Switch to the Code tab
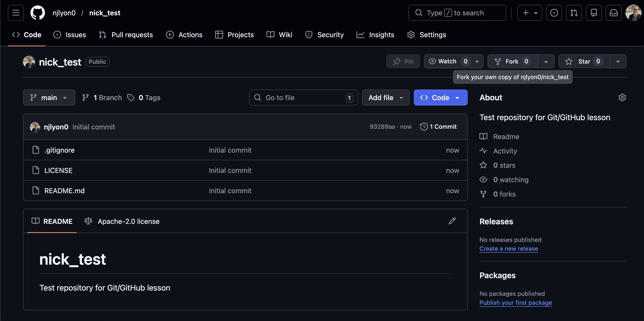The width and height of the screenshot is (644, 321). tap(27, 35)
